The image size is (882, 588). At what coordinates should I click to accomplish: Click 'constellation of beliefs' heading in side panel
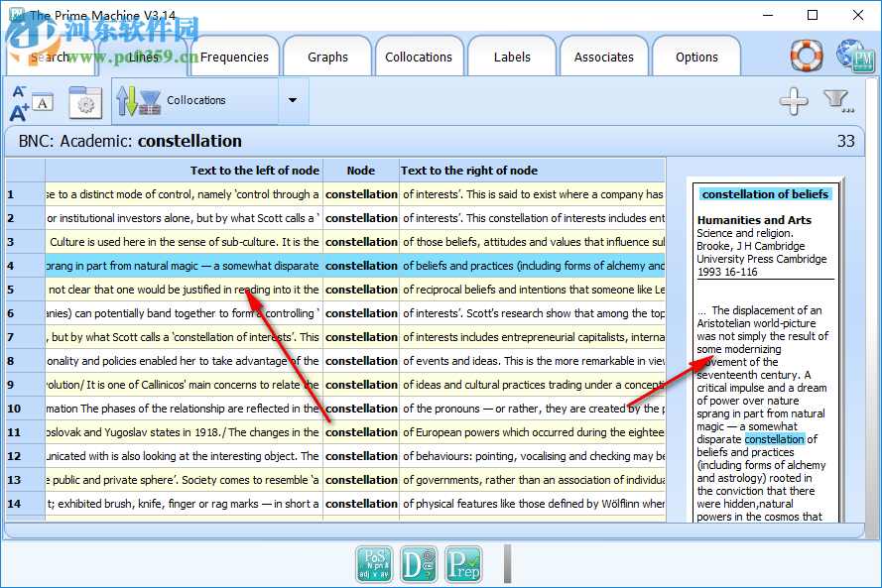pos(765,194)
